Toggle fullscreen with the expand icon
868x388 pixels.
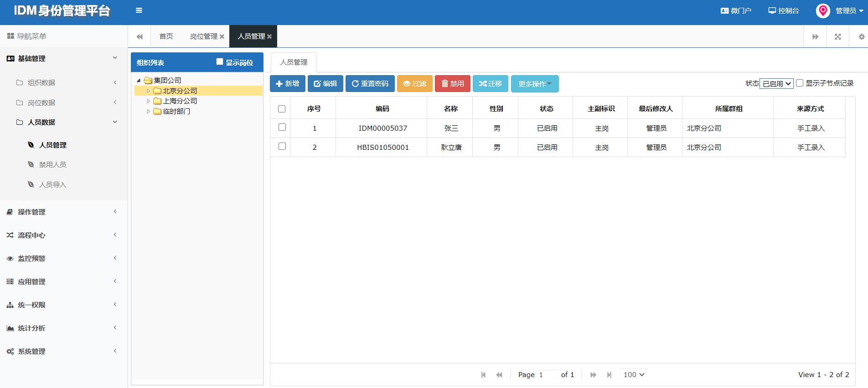click(837, 36)
